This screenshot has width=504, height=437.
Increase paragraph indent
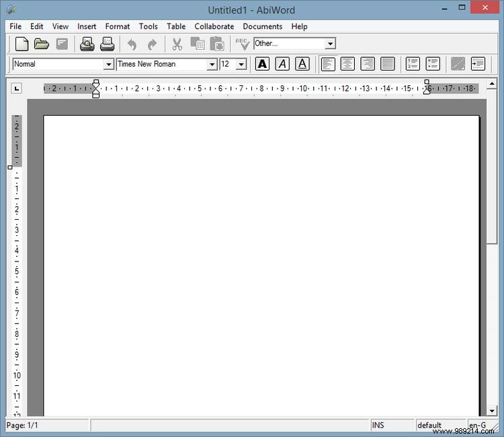[478, 64]
